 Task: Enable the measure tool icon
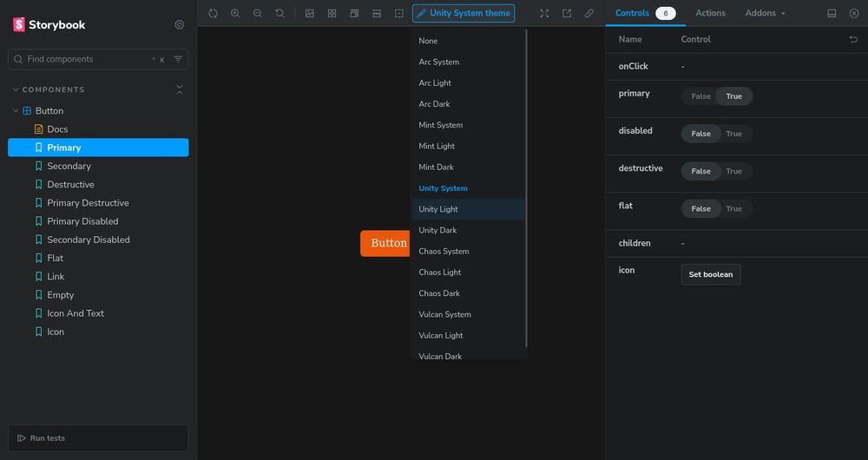tap(377, 13)
